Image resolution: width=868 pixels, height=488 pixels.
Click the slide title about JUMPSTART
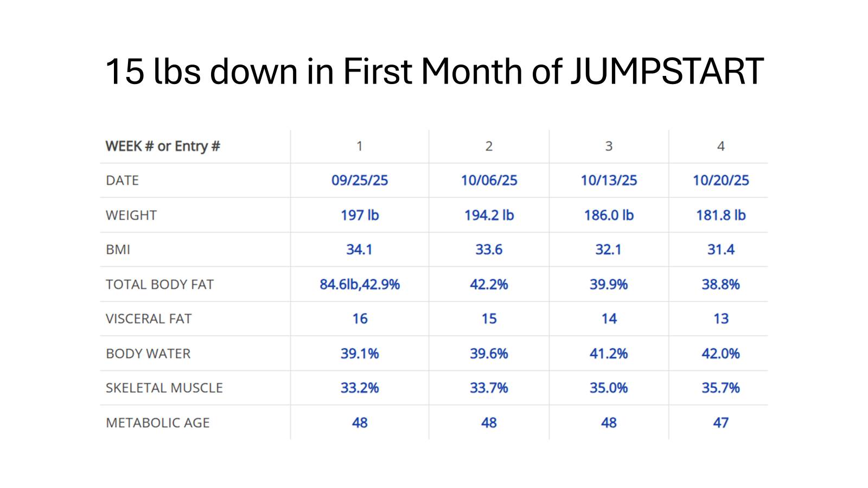pyautogui.click(x=434, y=72)
